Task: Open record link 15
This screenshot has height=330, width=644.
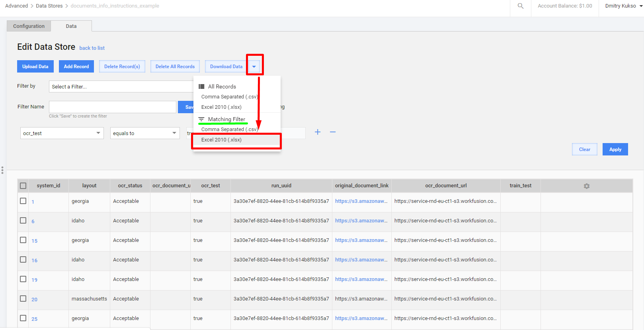Action: click(x=34, y=241)
